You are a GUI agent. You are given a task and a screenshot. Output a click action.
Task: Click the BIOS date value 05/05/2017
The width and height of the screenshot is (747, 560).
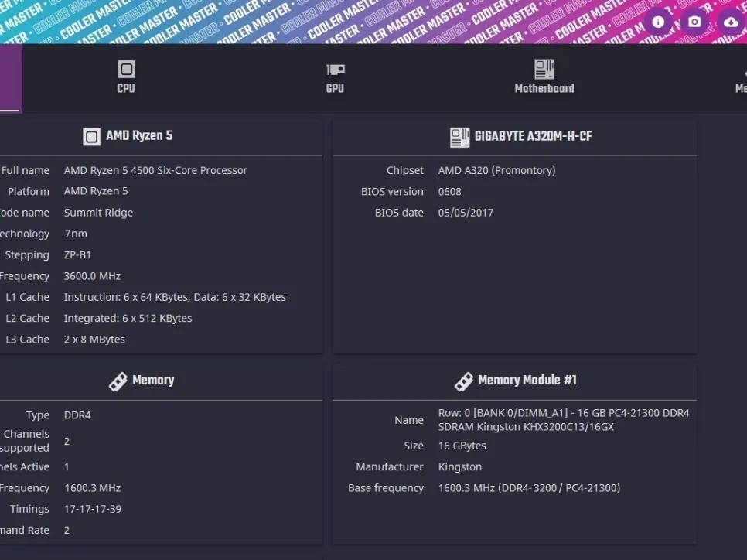(x=466, y=213)
